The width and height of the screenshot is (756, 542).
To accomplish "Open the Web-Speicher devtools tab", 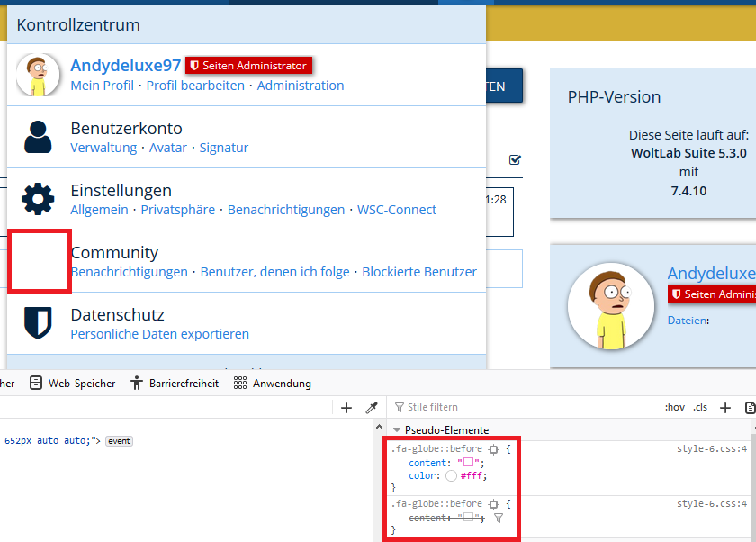I will (73, 383).
